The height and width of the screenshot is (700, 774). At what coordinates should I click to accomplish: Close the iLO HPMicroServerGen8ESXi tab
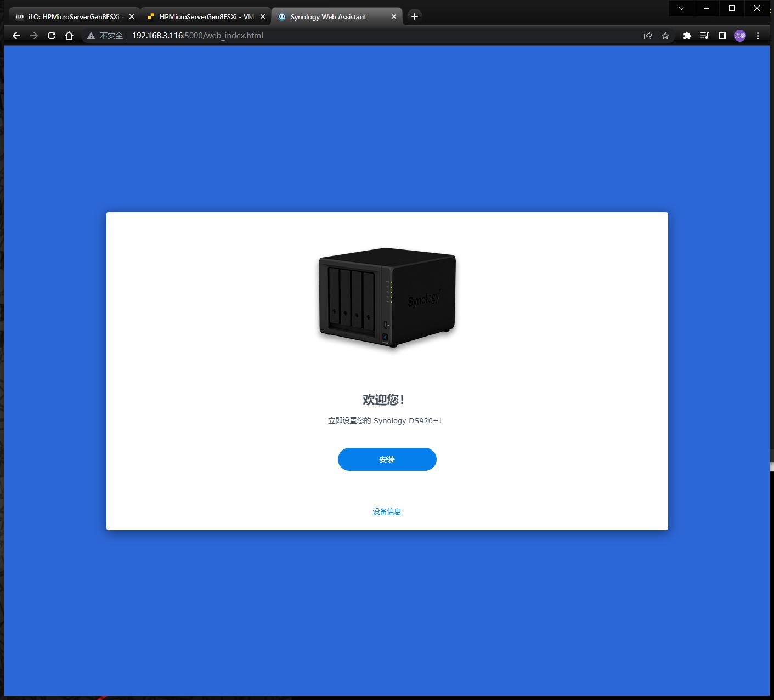tap(131, 16)
